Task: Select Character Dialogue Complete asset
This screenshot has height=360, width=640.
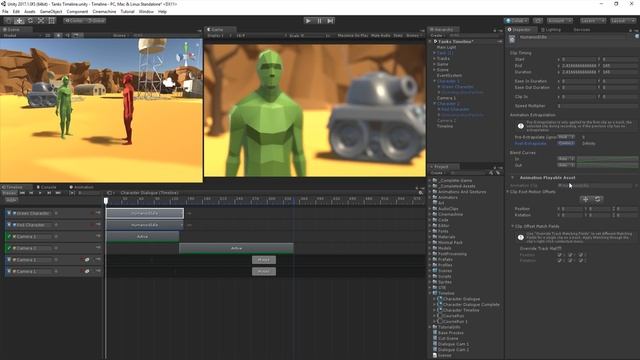Action: click(468, 304)
